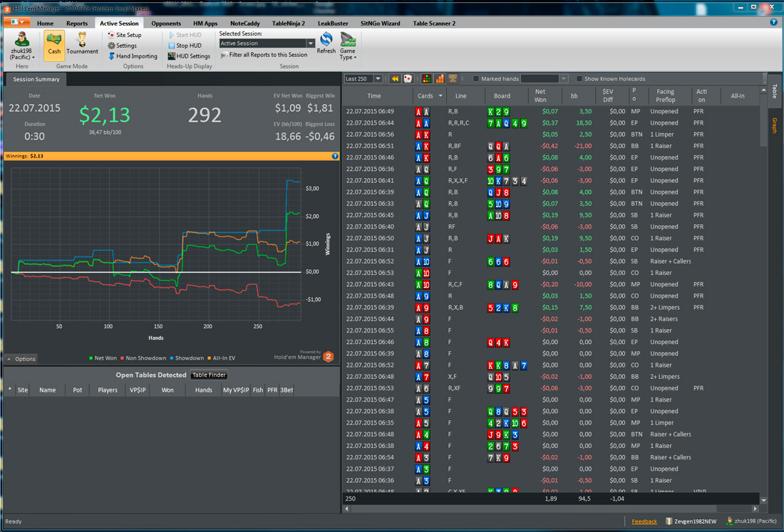Image resolution: width=784 pixels, height=532 pixels.
Task: Sort by Board column header
Action: click(x=502, y=96)
